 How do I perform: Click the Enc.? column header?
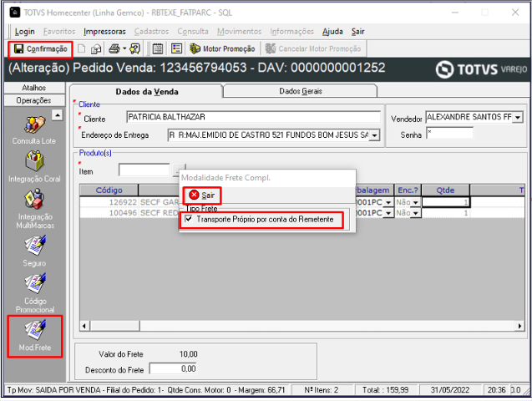(x=408, y=190)
